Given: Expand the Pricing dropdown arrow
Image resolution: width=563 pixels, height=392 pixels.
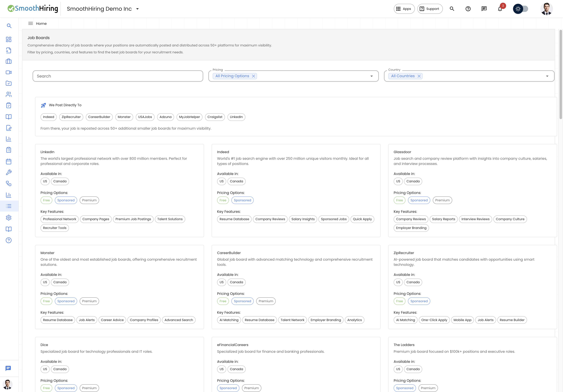Looking at the screenshot, I should tap(372, 76).
